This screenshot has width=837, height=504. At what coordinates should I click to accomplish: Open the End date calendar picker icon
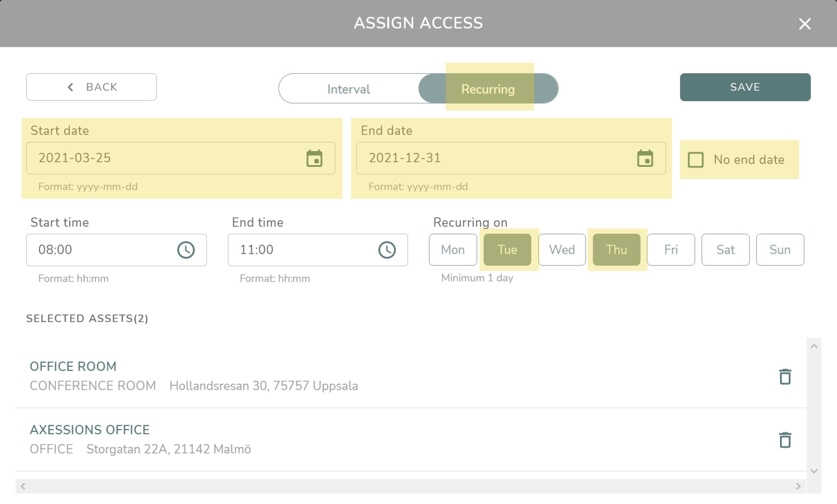(x=645, y=158)
